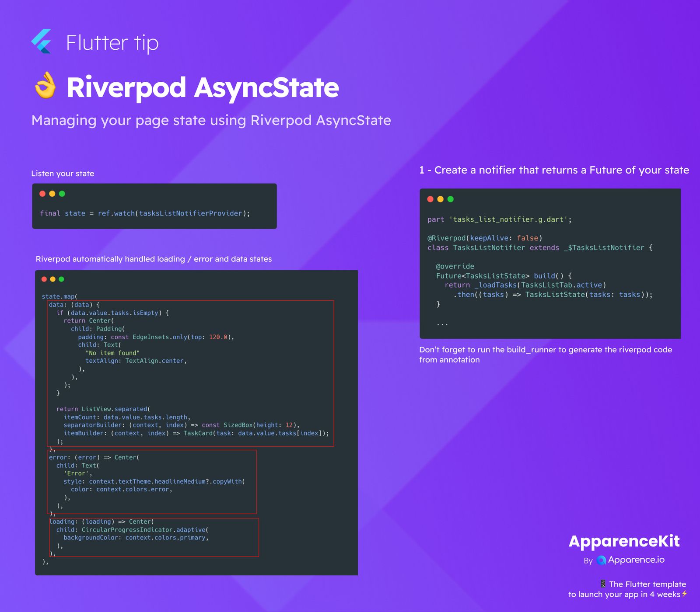Click the green dot in the TasksListNotifier code window
Screen dimensions: 700x612
(x=451, y=199)
